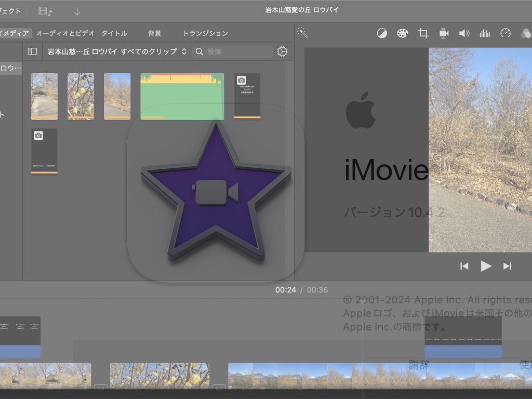The width and height of the screenshot is (532, 399).
Task: Open the color correction palette tool
Action: tap(403, 33)
